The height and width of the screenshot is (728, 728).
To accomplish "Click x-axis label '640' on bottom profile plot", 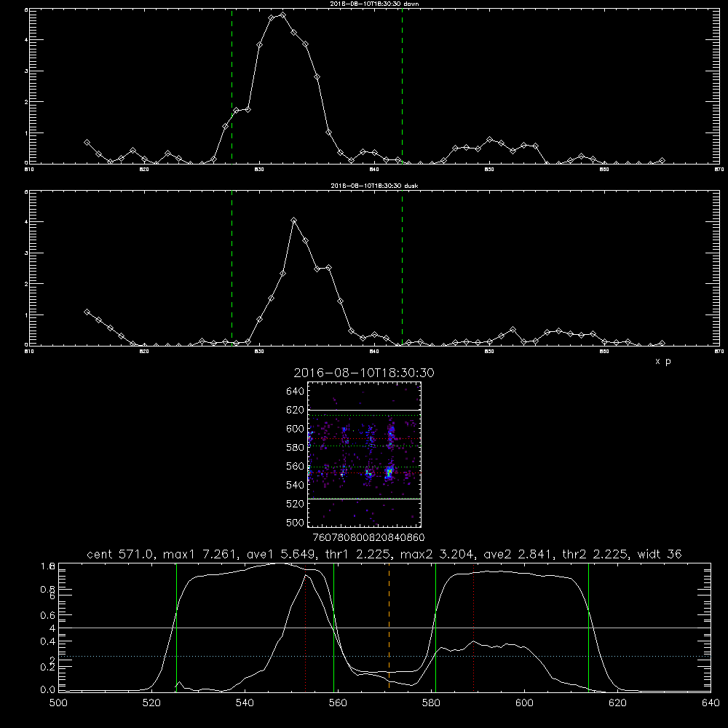I will pos(711,703).
